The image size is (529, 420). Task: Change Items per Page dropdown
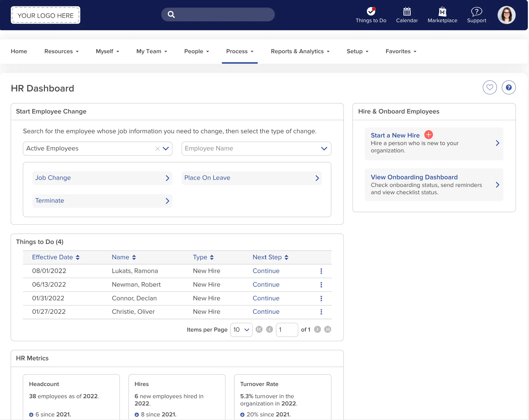click(241, 330)
